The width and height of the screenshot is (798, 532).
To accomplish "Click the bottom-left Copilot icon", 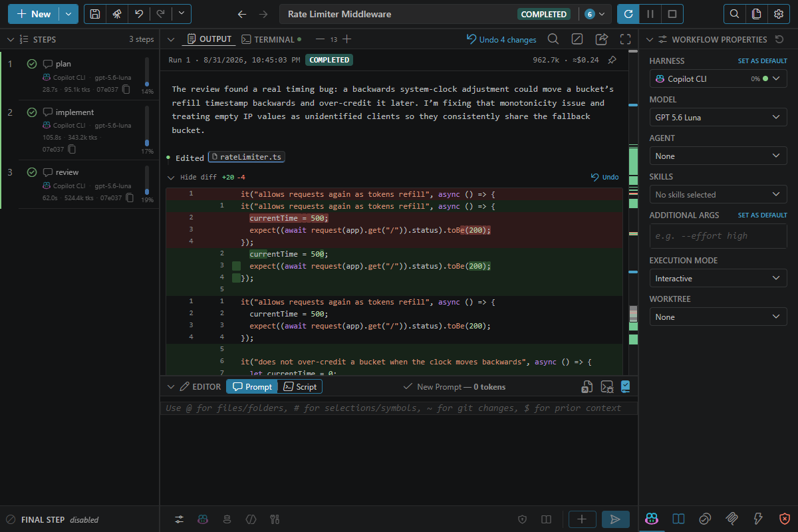I will [203, 519].
